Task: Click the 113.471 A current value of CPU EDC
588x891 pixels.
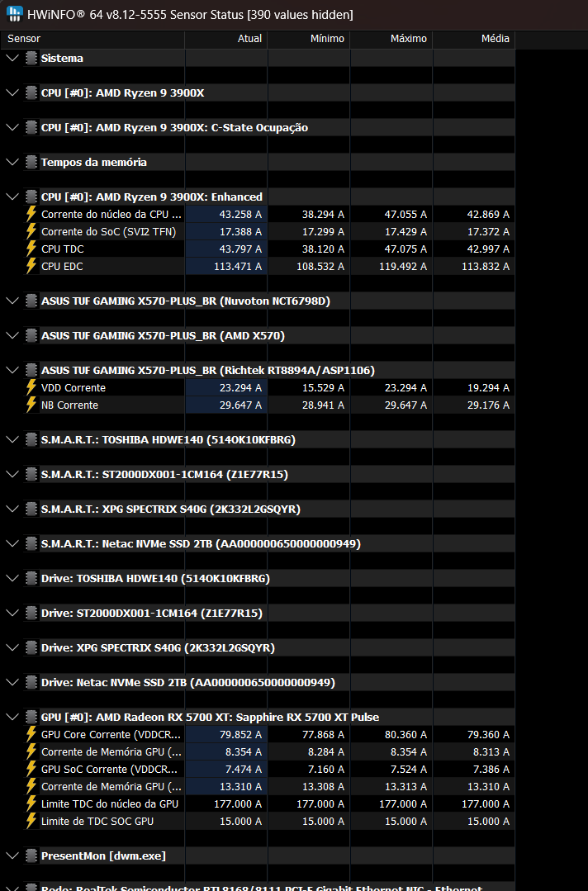Action: click(x=238, y=266)
